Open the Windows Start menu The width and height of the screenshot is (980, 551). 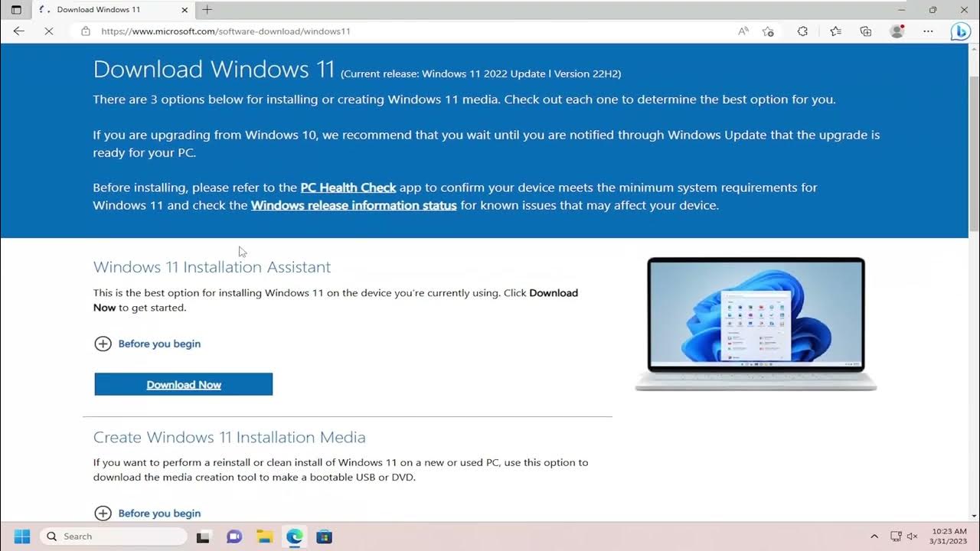[21, 536]
